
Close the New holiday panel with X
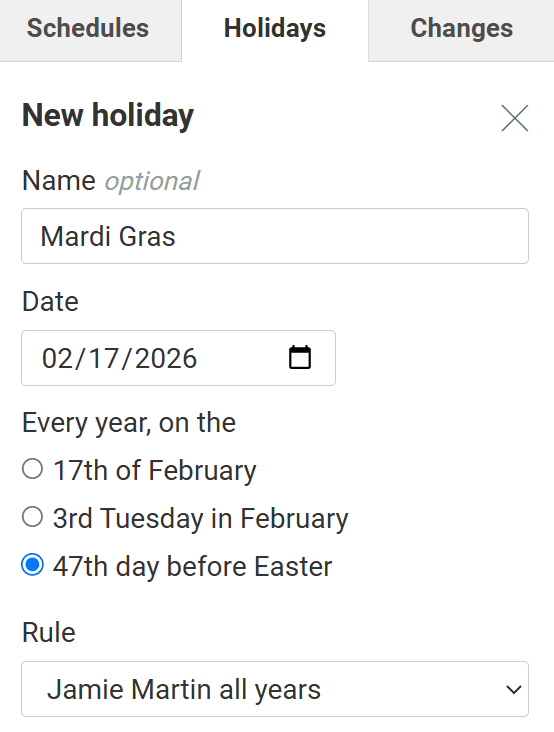pyautogui.click(x=515, y=118)
